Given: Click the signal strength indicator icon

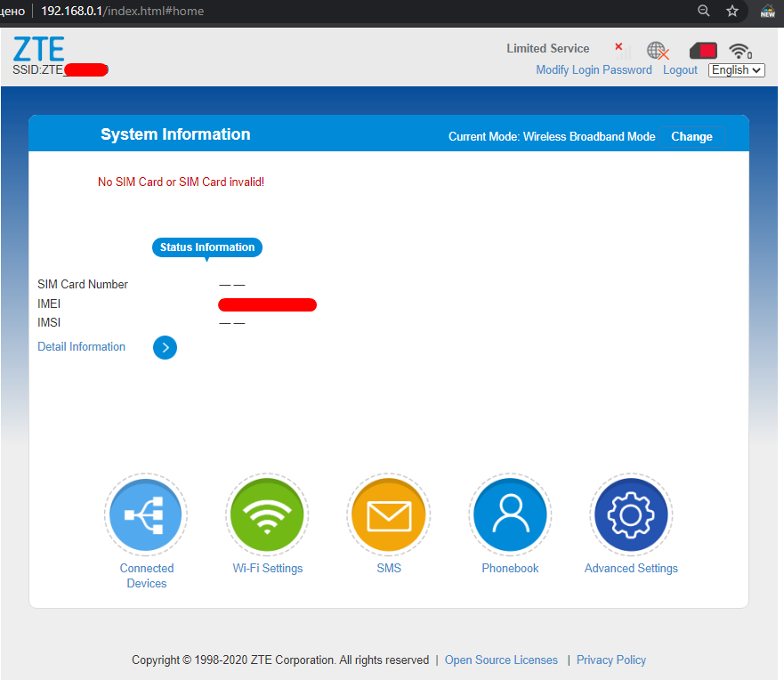Looking at the screenshot, I should pyautogui.click(x=622, y=50).
